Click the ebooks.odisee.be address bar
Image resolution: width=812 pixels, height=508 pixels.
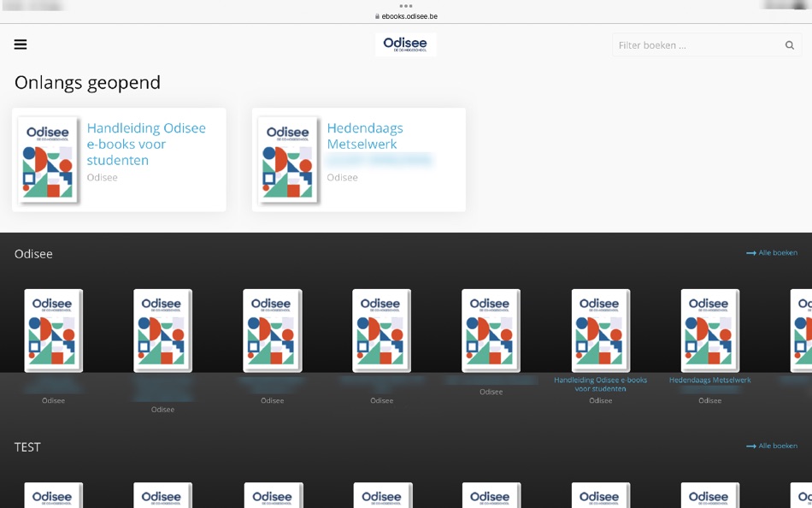(406, 16)
